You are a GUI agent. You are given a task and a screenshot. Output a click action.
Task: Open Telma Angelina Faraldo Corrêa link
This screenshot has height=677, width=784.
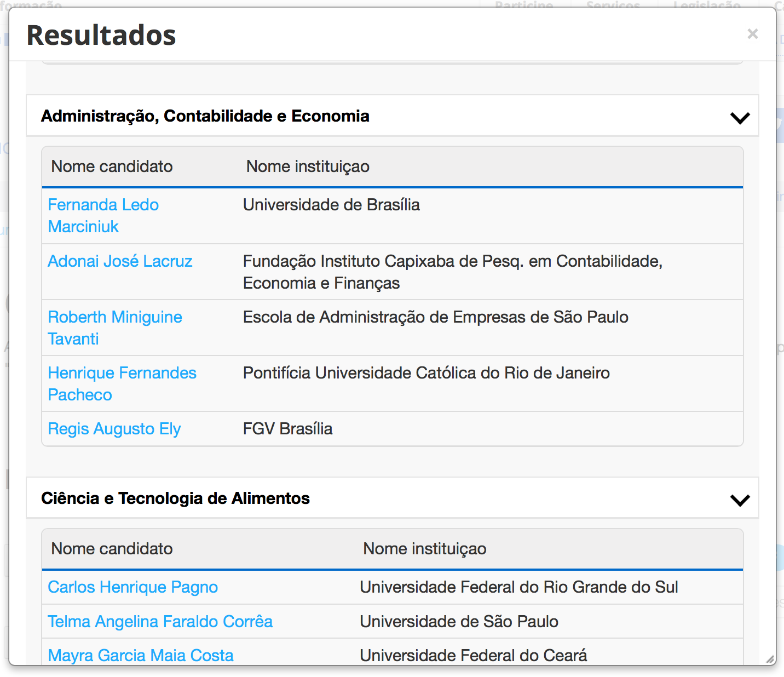(x=160, y=622)
